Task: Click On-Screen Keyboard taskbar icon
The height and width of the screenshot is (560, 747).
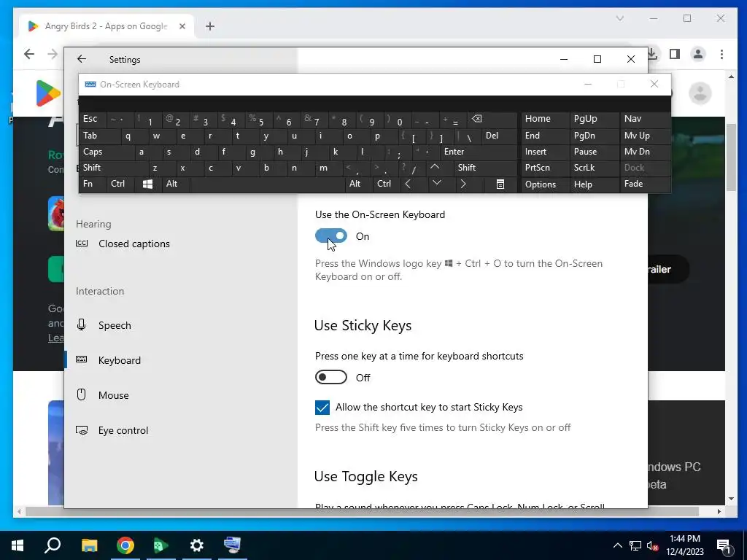Action: click(233, 545)
